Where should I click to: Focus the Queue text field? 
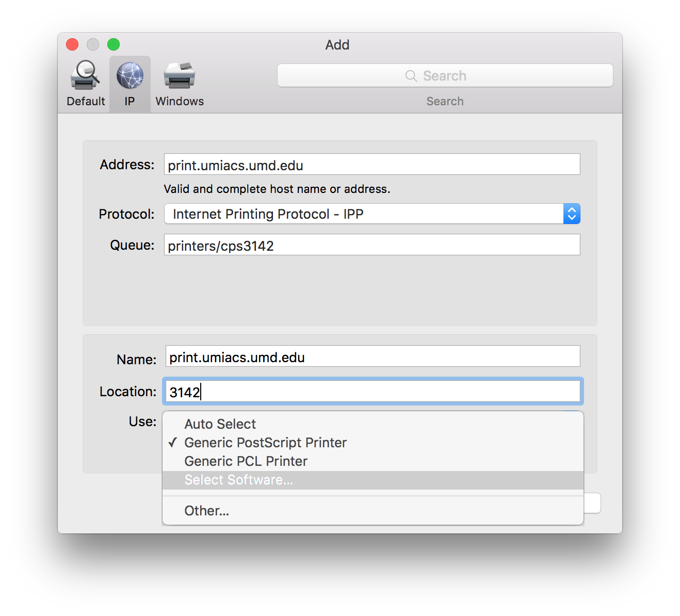pyautogui.click(x=372, y=245)
